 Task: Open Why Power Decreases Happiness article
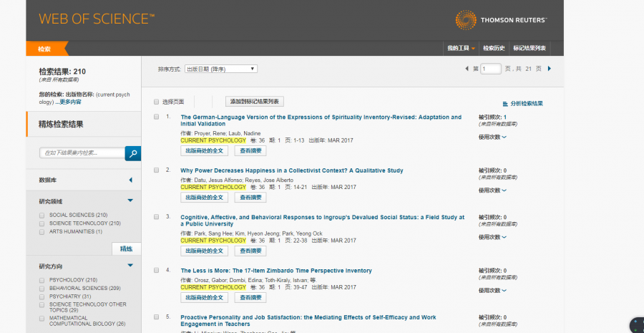pyautogui.click(x=292, y=170)
